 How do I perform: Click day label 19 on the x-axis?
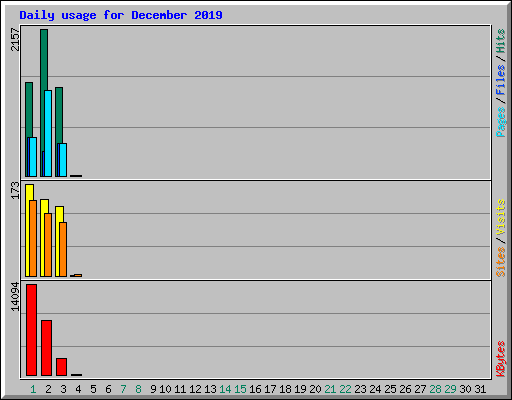pos(300,389)
